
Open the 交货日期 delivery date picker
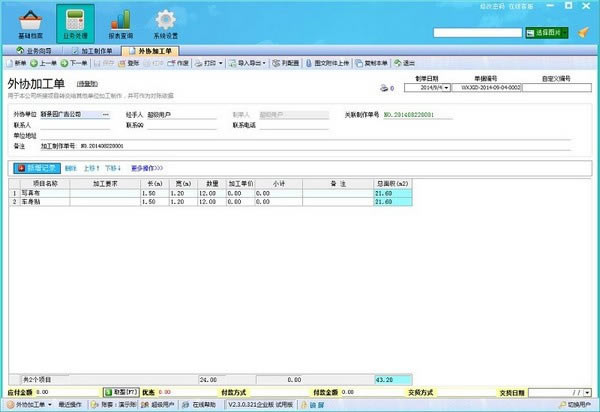(x=591, y=392)
